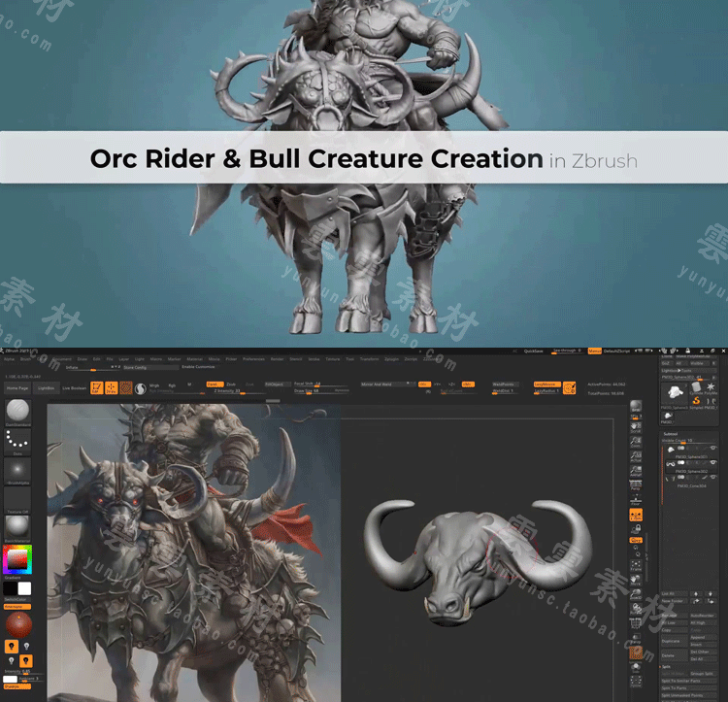The image size is (728, 702).
Task: Toggle the Qvyz rotation button
Action: point(636,540)
